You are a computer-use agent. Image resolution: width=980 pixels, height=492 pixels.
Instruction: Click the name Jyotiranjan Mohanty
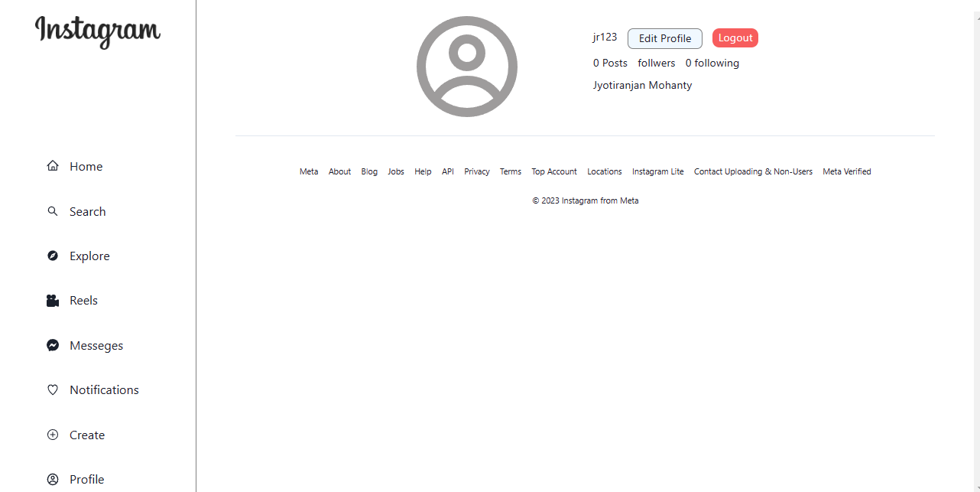tap(643, 85)
